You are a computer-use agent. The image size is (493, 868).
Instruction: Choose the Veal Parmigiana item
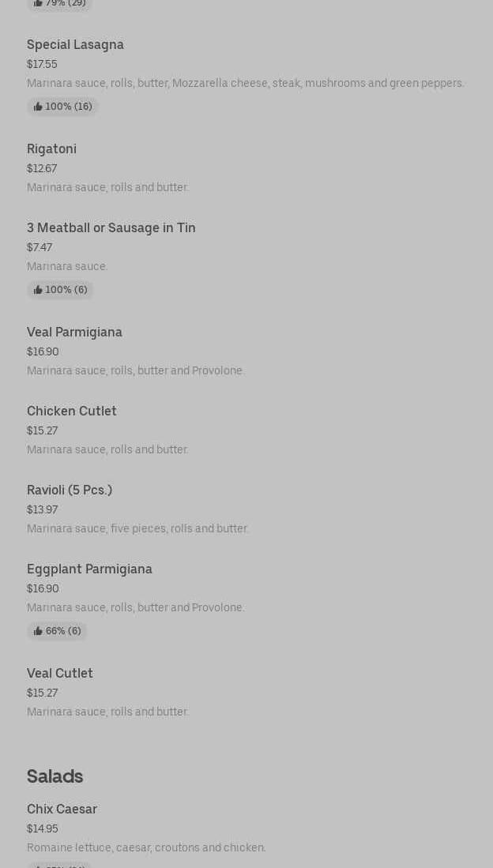pos(74,332)
